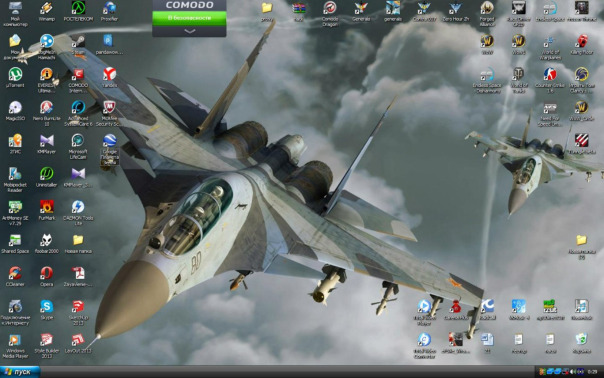Click the green COMODO status button
Viewport: 604px width, 378px height.
189,18
